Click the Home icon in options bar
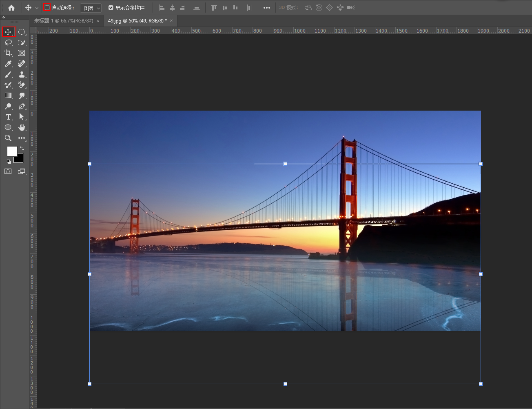 11,8
